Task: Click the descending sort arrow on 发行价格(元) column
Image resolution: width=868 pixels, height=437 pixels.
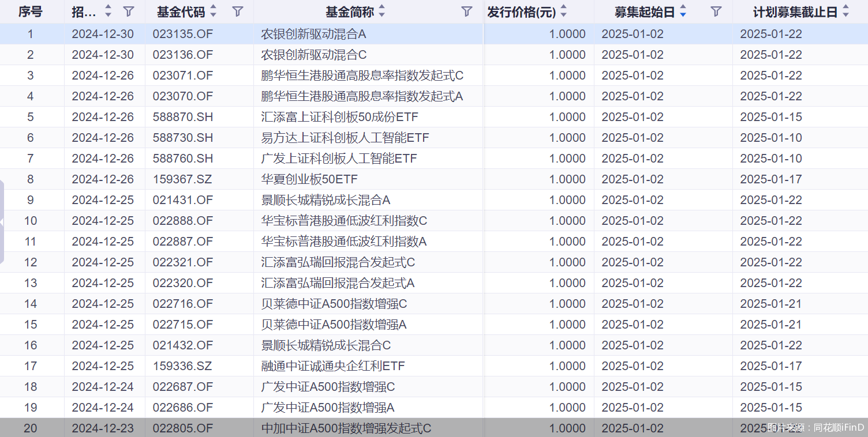Action: tap(563, 14)
